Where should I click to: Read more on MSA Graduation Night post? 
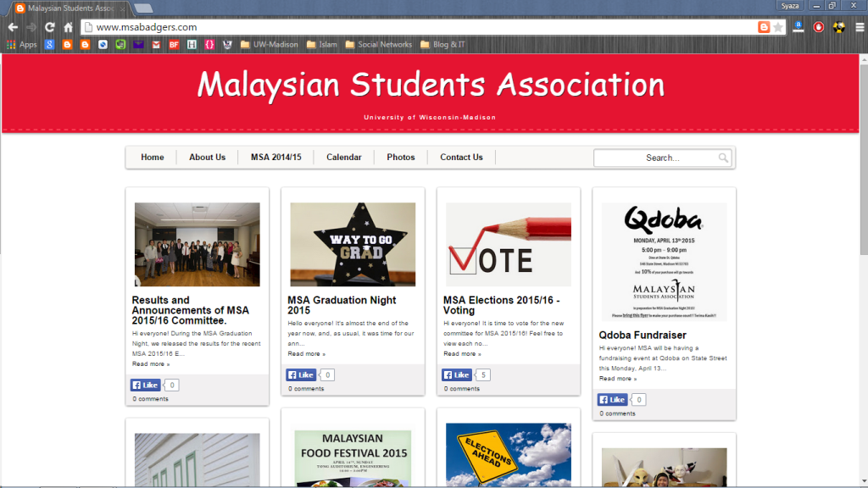(306, 354)
